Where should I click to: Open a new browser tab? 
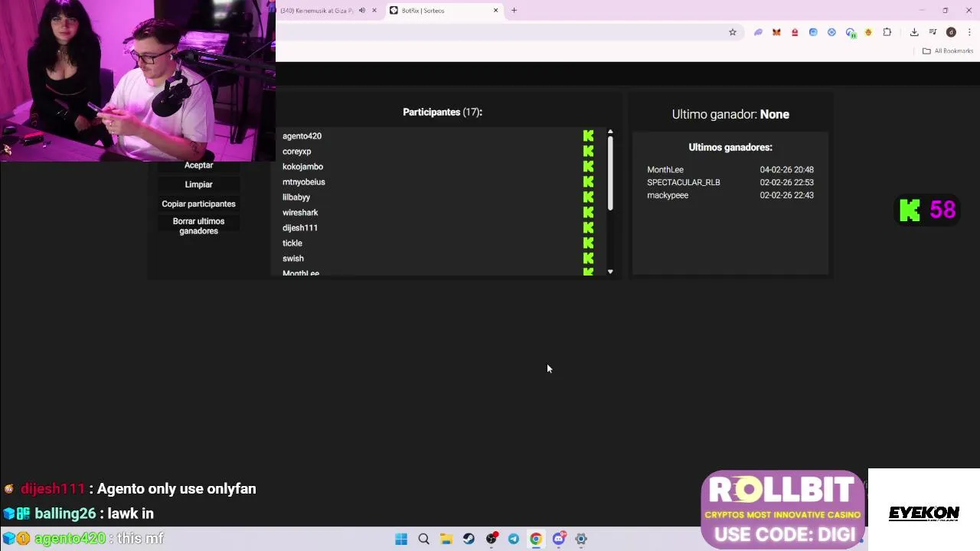pyautogui.click(x=514, y=11)
